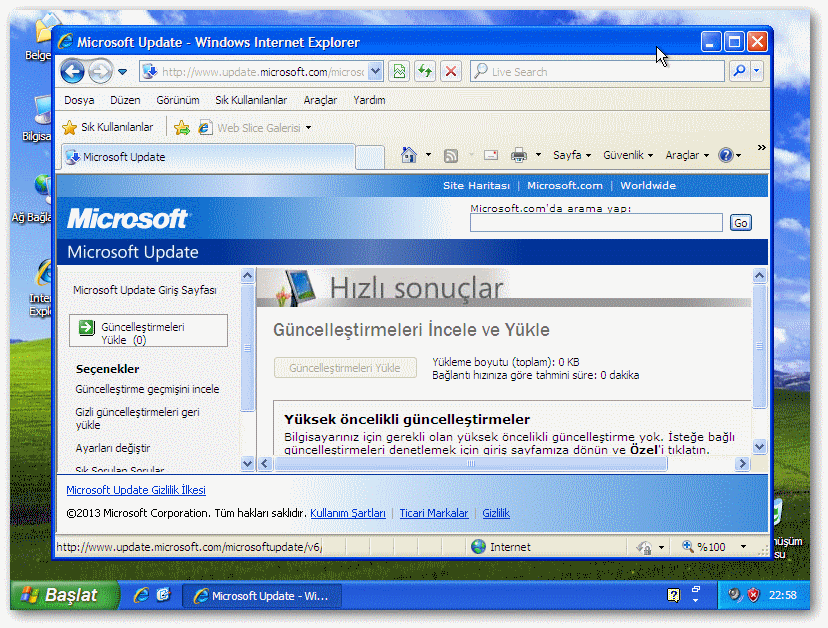The width and height of the screenshot is (828, 628).
Task: Click the Read Mail envelope icon
Action: [x=491, y=155]
